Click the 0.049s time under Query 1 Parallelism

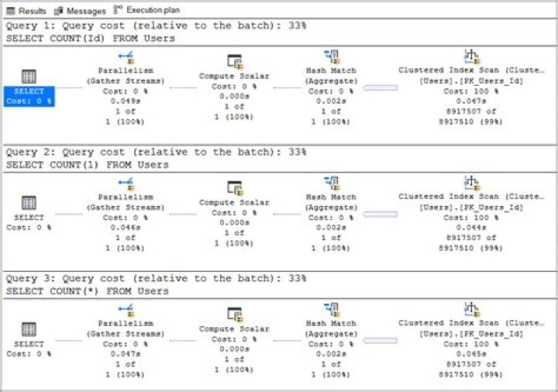(126, 101)
